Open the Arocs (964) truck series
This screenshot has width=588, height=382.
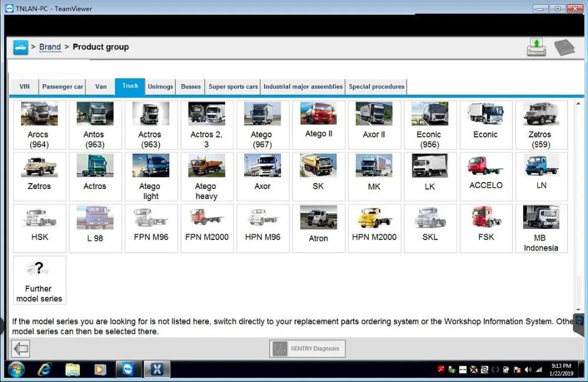coord(39,125)
